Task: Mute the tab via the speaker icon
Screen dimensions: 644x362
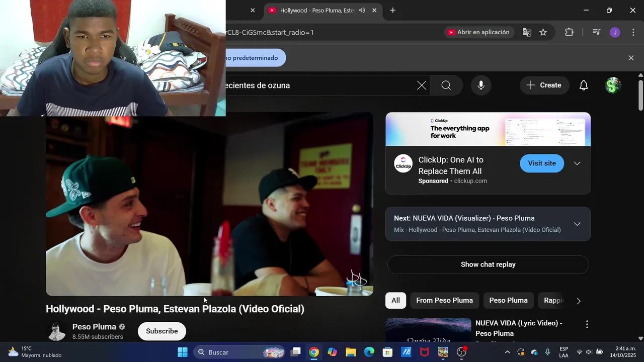Action: click(x=362, y=11)
